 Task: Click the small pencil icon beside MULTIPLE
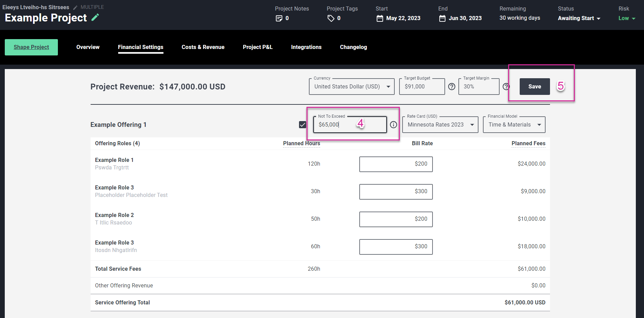(x=75, y=7)
